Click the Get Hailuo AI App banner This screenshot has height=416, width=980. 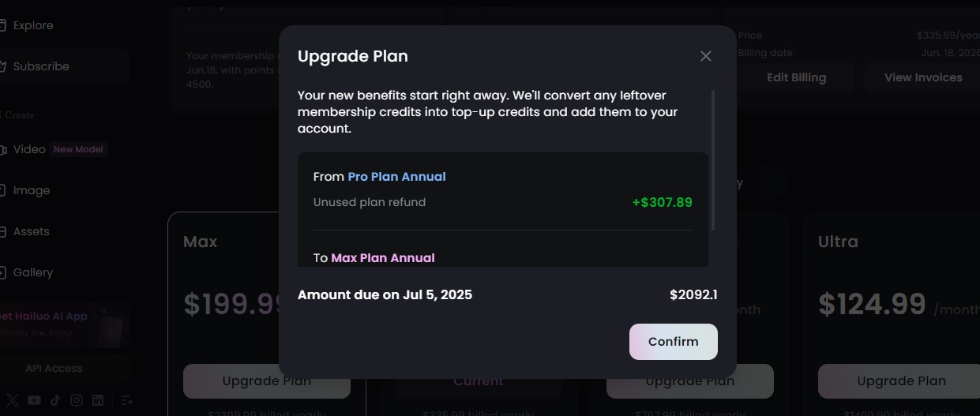click(x=63, y=324)
